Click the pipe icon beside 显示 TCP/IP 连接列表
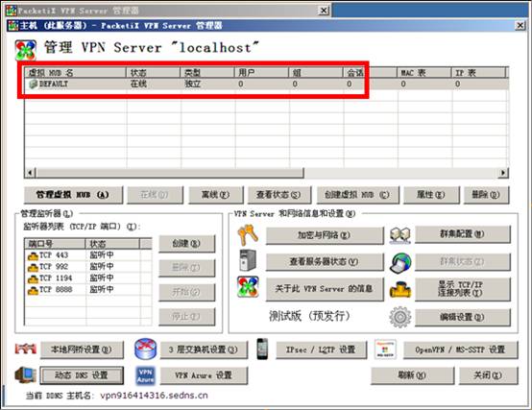The height and width of the screenshot is (410, 532). point(400,289)
